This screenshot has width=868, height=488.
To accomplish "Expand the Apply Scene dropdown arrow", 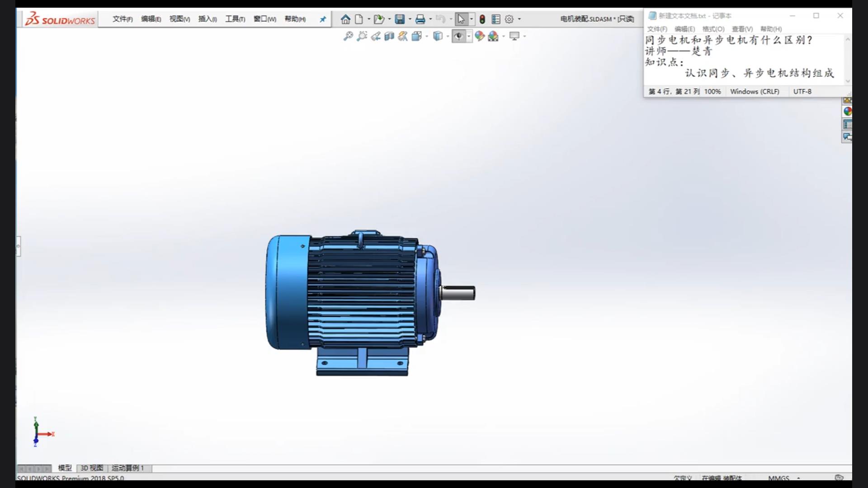I will pos(504,36).
